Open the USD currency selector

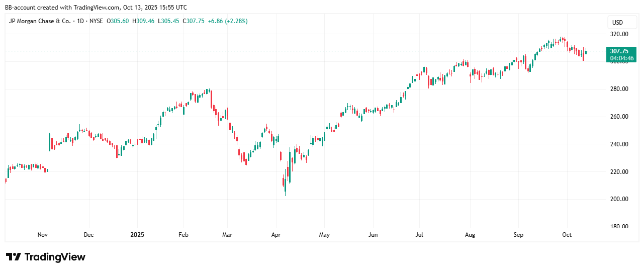pos(617,23)
